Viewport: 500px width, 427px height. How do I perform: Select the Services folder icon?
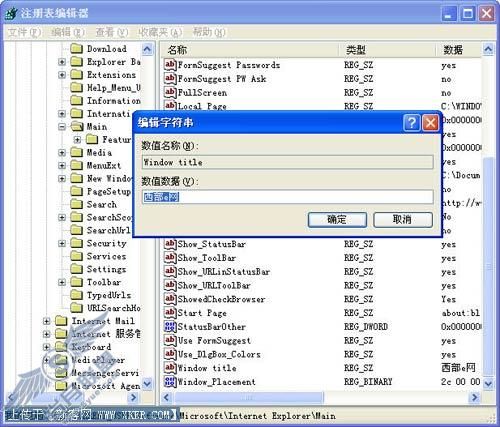[x=77, y=256]
